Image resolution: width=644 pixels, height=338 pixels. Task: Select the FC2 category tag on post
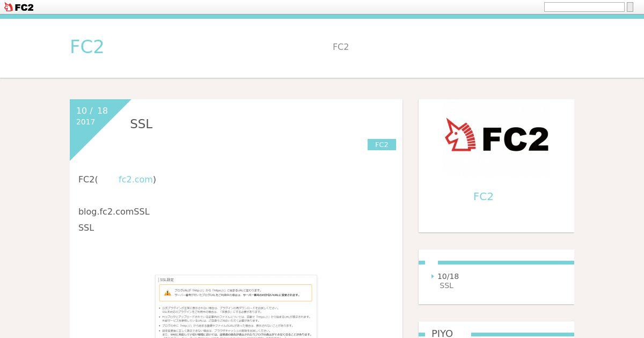point(382,145)
